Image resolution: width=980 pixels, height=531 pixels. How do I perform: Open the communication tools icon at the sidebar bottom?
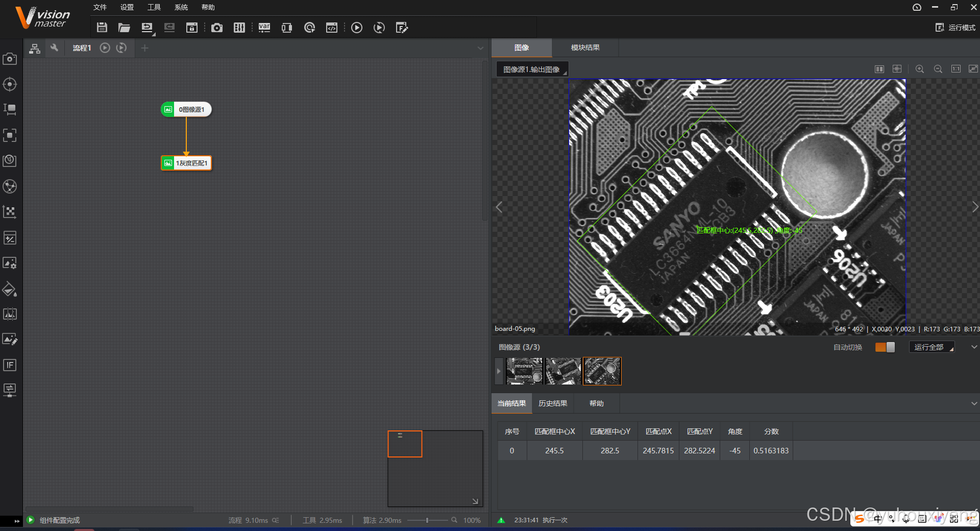coord(10,390)
